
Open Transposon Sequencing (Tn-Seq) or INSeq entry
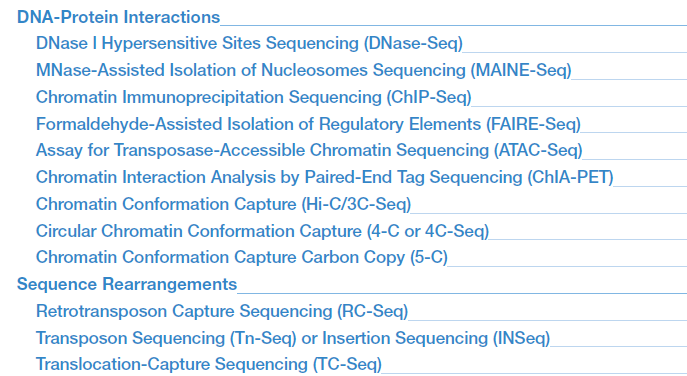(293, 338)
